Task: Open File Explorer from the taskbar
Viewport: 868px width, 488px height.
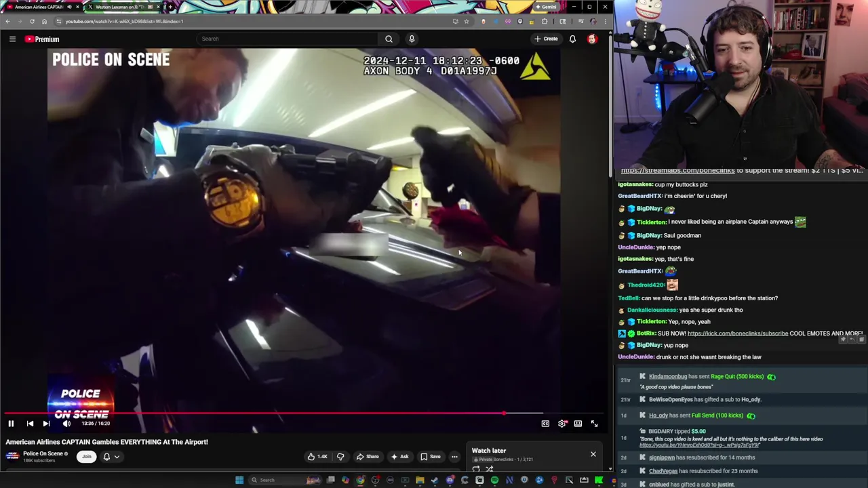Action: point(420,481)
